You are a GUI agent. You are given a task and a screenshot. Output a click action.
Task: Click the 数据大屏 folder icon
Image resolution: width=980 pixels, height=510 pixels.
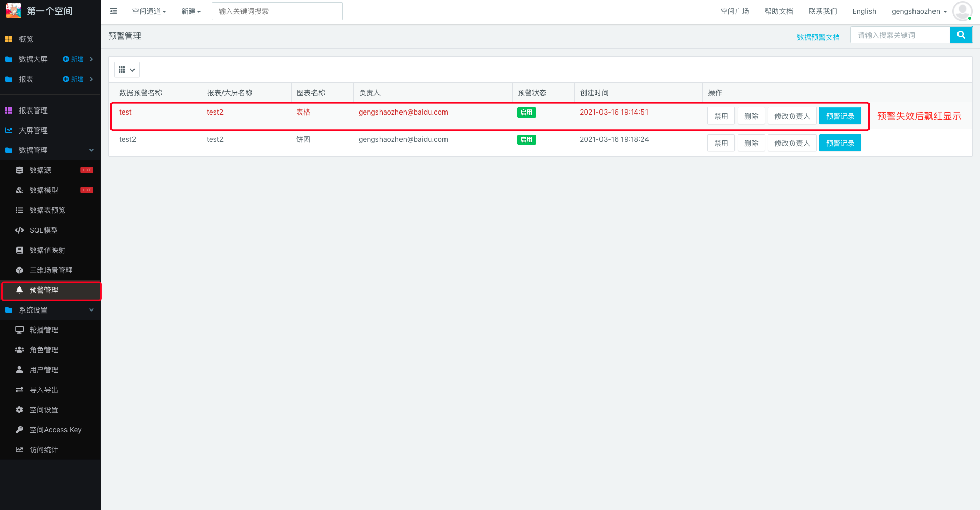[x=9, y=59]
